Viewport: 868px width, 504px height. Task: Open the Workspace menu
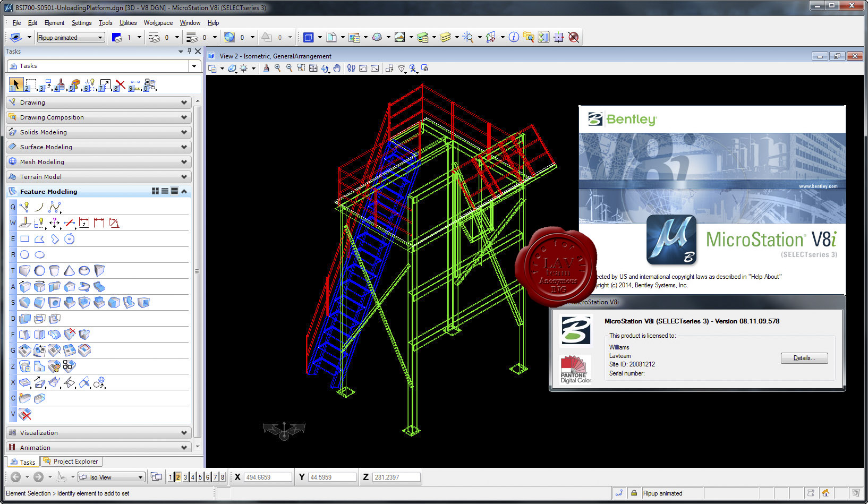point(158,23)
